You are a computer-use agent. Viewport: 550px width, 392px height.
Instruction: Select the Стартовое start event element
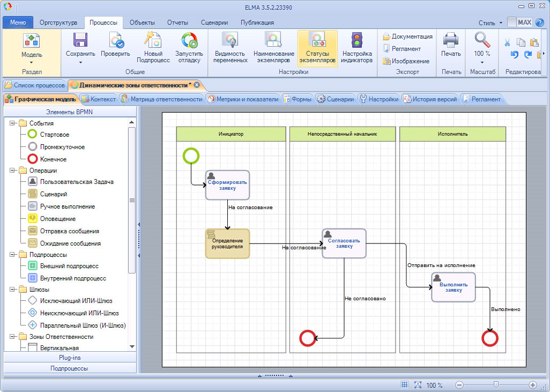click(x=49, y=135)
